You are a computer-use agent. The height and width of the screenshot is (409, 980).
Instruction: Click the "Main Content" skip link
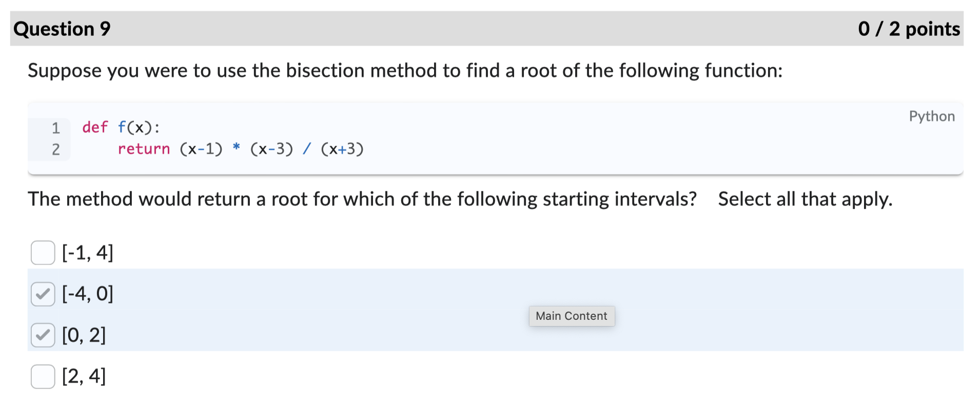tap(571, 316)
